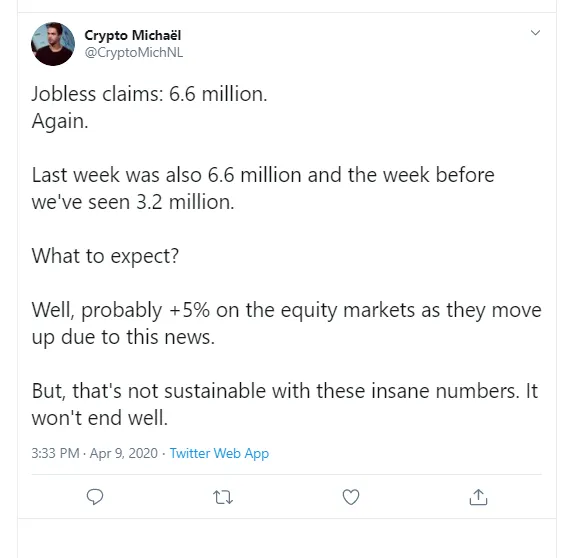This screenshot has width=572, height=558.
Task: Select the 3:33 PM timestamp
Action: [x=55, y=453]
